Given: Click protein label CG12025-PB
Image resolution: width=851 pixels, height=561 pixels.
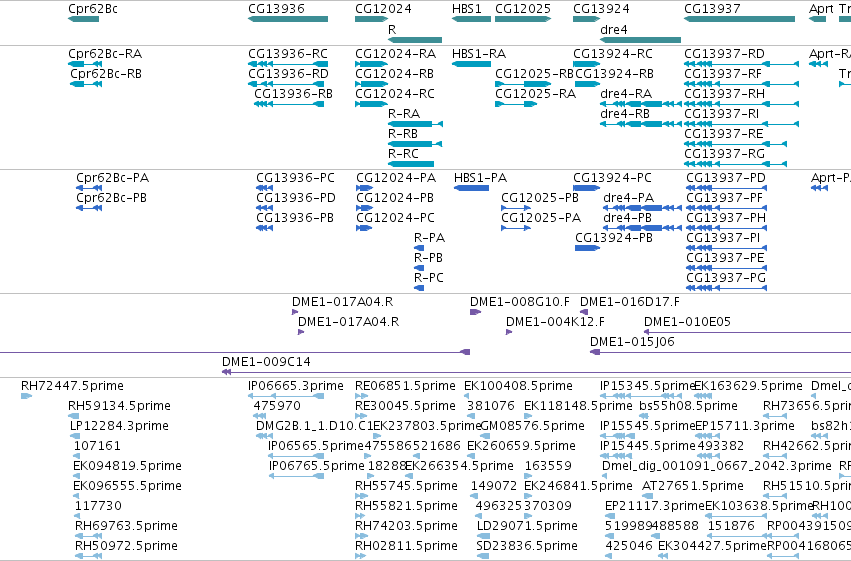Looking at the screenshot, I should [539, 198].
